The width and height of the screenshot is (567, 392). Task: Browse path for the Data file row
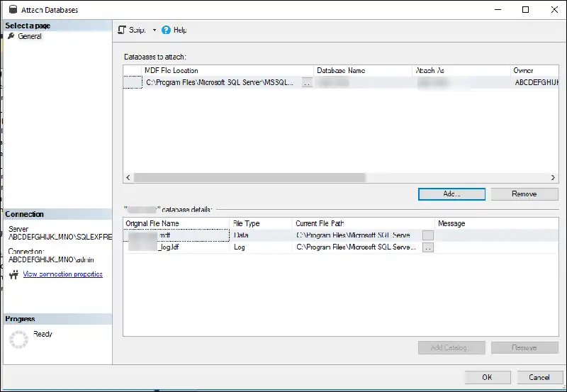point(428,235)
